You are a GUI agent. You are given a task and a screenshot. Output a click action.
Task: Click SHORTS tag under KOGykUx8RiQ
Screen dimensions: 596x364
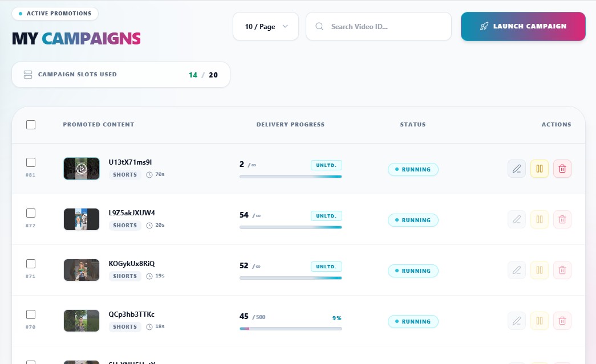pos(125,276)
